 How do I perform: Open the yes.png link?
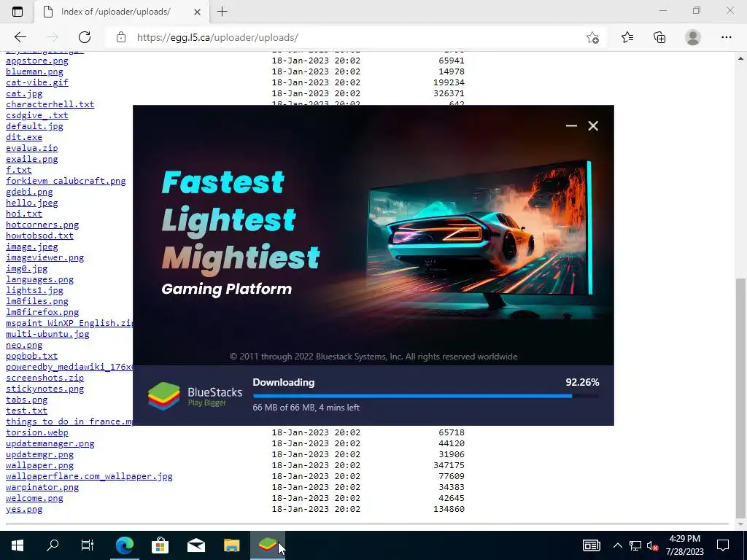click(x=24, y=510)
